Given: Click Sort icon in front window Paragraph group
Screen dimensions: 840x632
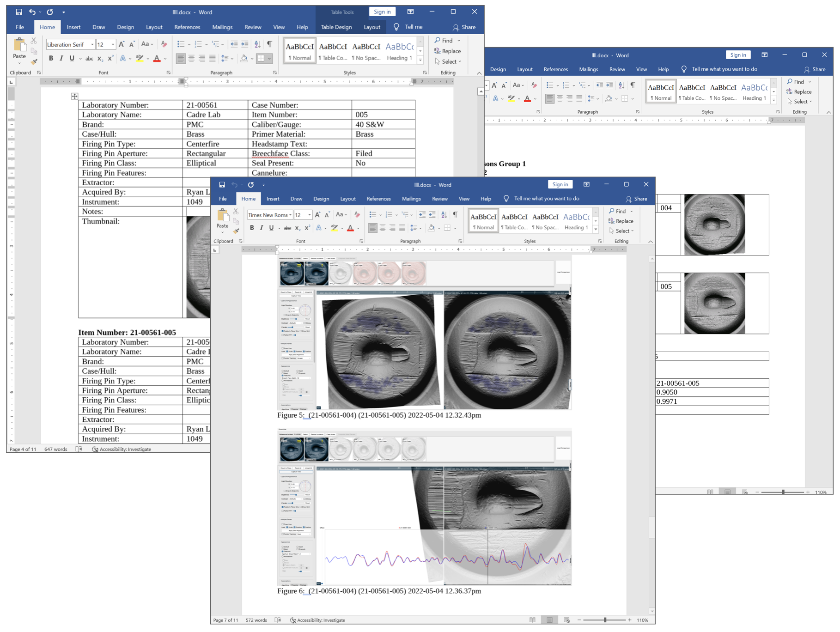Looking at the screenshot, I should (x=444, y=215).
